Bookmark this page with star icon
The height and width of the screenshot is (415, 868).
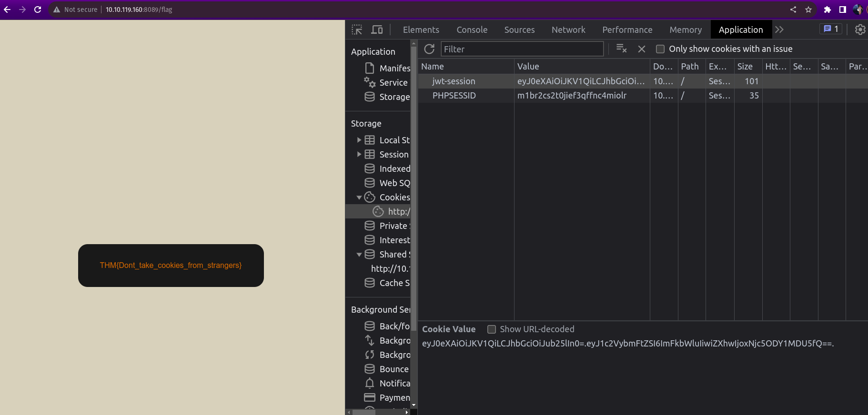click(x=808, y=10)
